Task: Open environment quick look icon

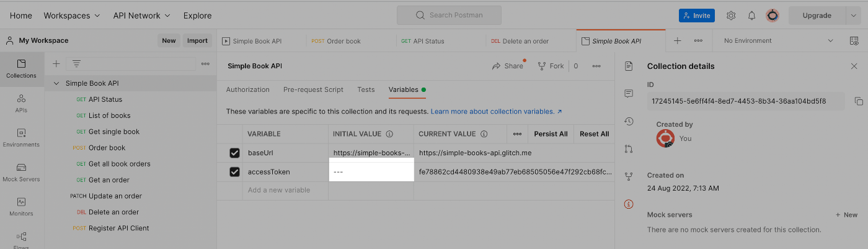Action: [x=854, y=41]
